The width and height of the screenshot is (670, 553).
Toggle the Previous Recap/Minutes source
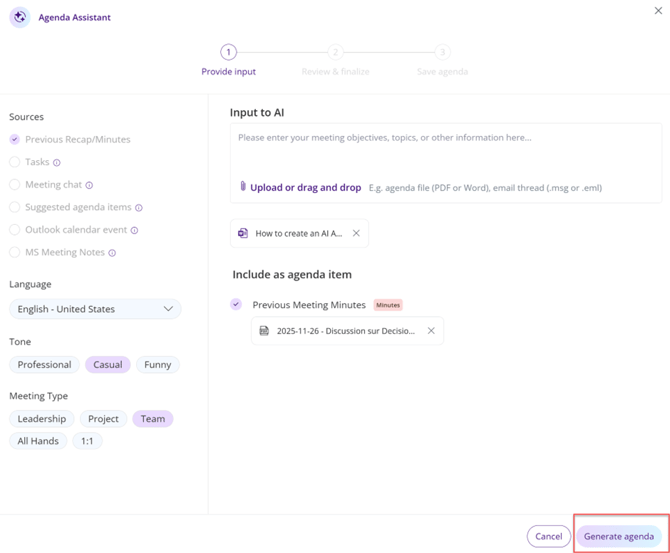click(x=14, y=140)
